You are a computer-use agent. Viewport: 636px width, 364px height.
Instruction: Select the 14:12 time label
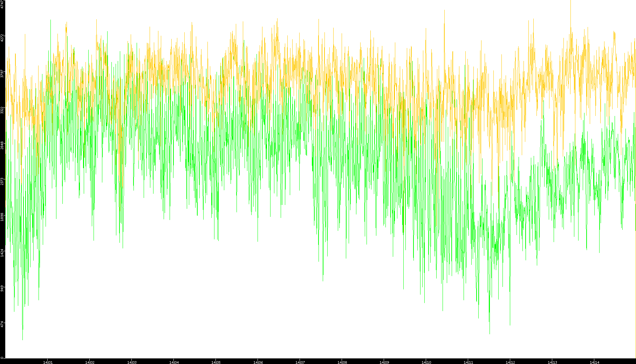point(510,362)
